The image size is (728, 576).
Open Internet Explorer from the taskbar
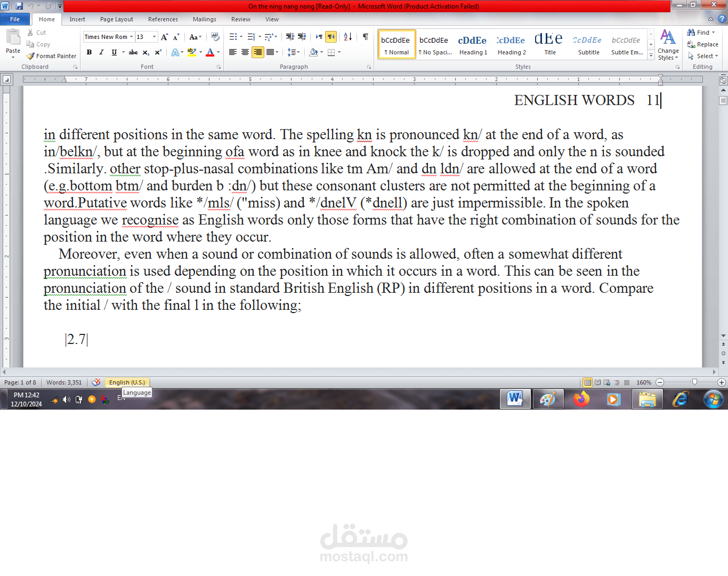coord(680,399)
